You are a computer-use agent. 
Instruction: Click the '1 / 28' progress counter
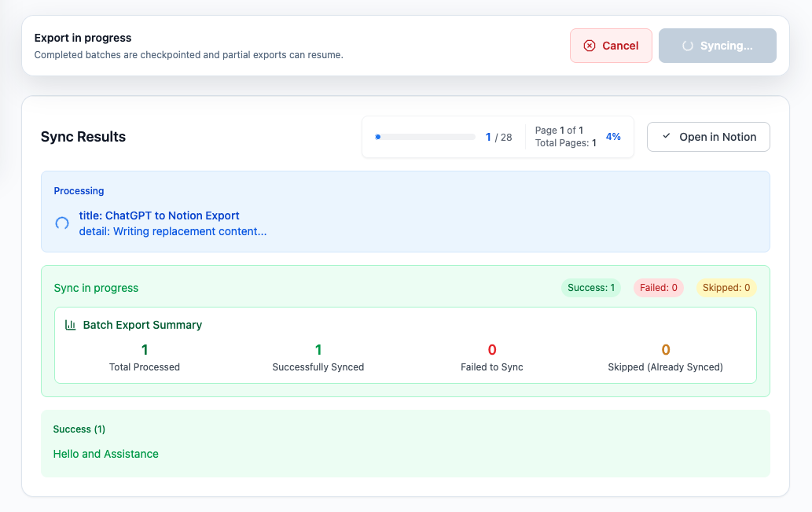click(x=498, y=138)
